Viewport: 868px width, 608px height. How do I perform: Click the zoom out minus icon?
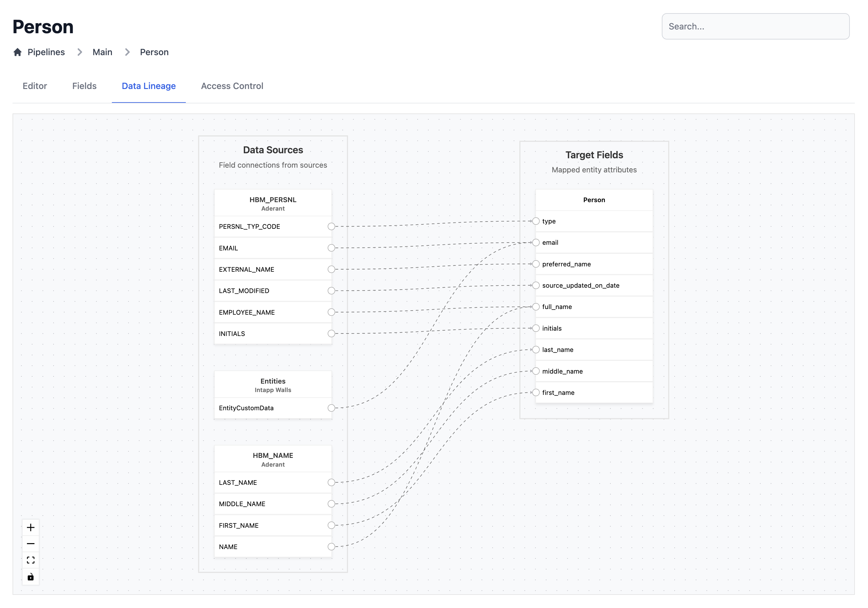31,544
